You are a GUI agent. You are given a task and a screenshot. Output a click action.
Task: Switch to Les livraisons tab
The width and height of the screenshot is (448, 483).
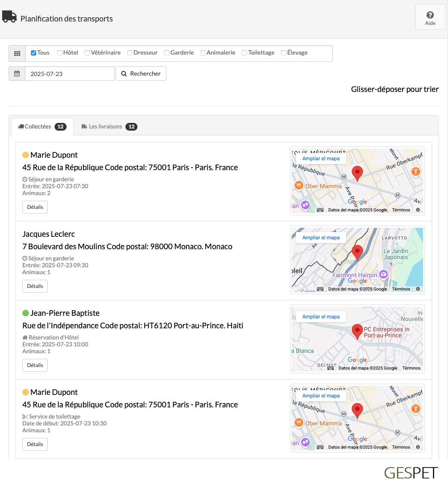(109, 127)
